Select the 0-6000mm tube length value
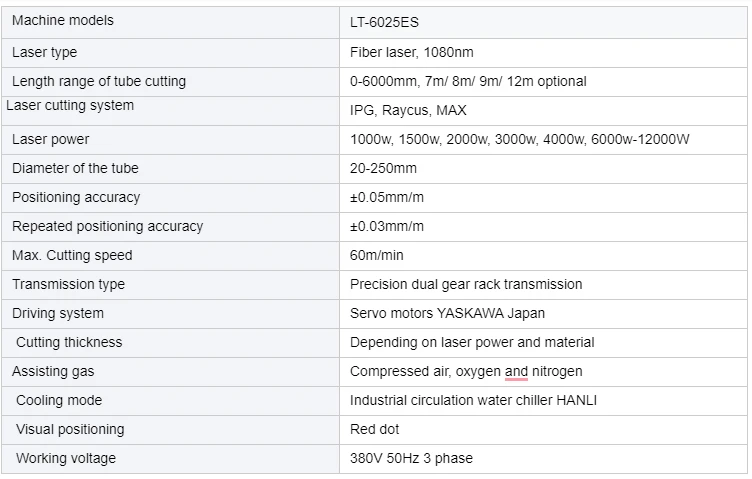Image resolution: width=752 pixels, height=479 pixels. click(468, 82)
